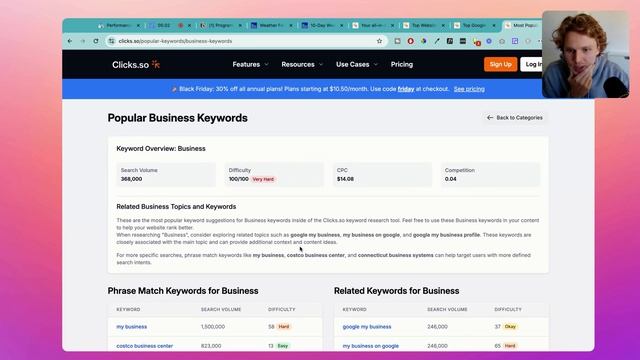This screenshot has height=360, width=640.
Task: Click the CPC $14.08 value
Action: pyautogui.click(x=345, y=179)
